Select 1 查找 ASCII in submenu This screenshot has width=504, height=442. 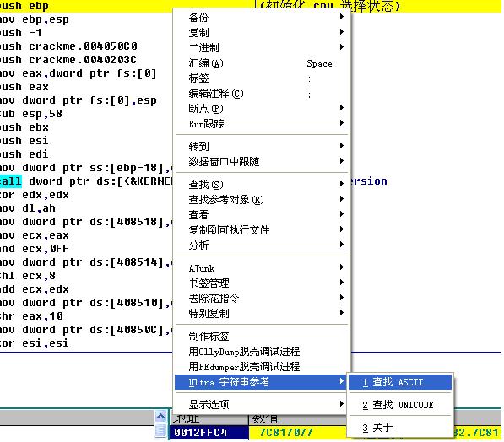point(400,382)
